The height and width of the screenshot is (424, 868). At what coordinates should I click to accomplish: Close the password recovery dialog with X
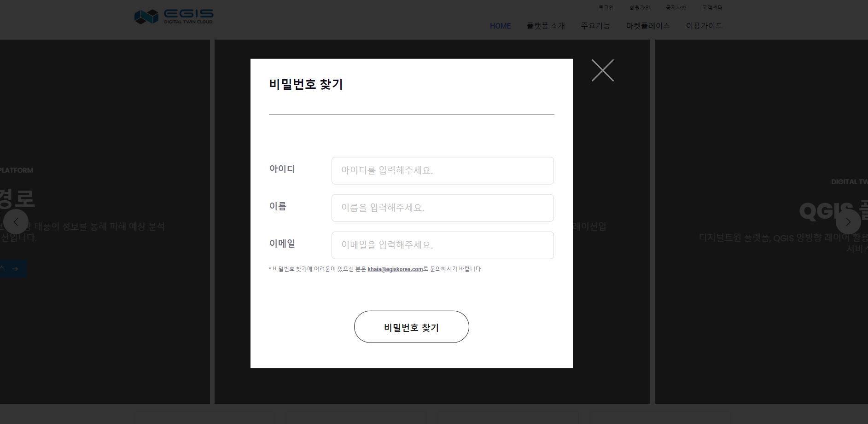(602, 70)
